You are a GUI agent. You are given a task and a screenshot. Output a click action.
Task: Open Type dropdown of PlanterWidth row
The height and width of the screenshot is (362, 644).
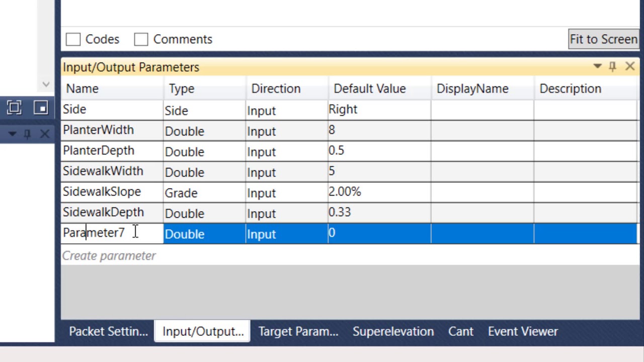(x=205, y=131)
